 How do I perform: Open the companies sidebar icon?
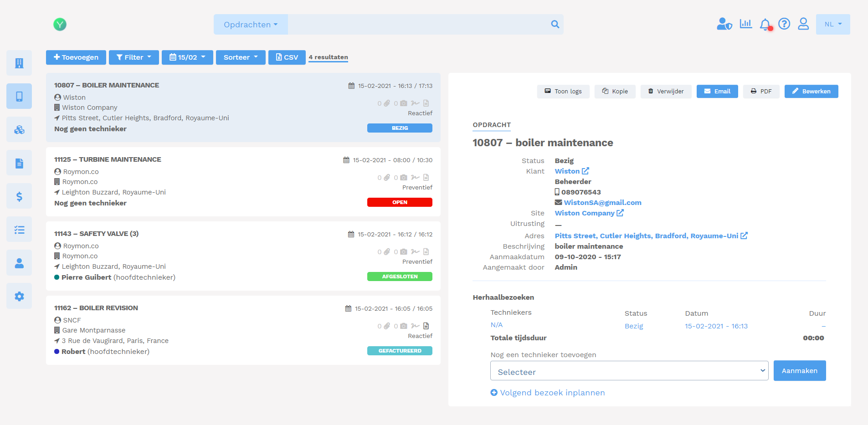click(x=19, y=62)
